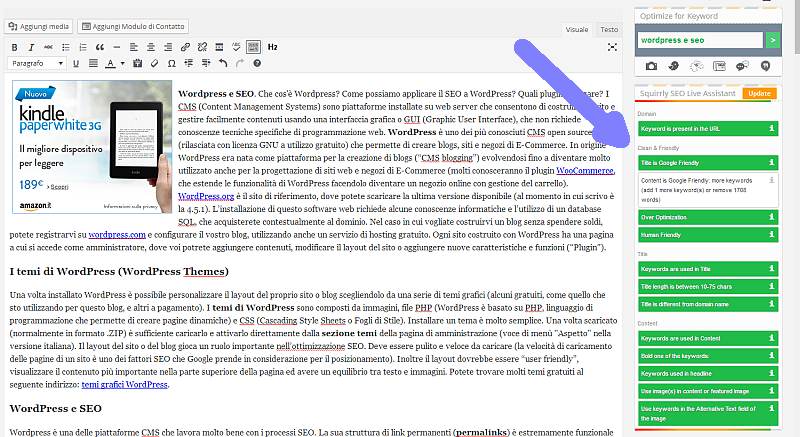Screen dimensions: 800x437
Task: Open Squirrly blog comments bubble icon
Action: tap(742, 66)
